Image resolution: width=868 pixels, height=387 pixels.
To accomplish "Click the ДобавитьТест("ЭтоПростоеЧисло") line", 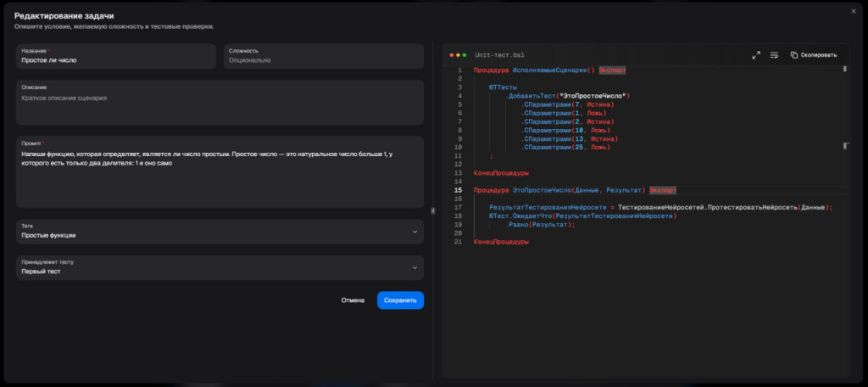I will (x=567, y=96).
